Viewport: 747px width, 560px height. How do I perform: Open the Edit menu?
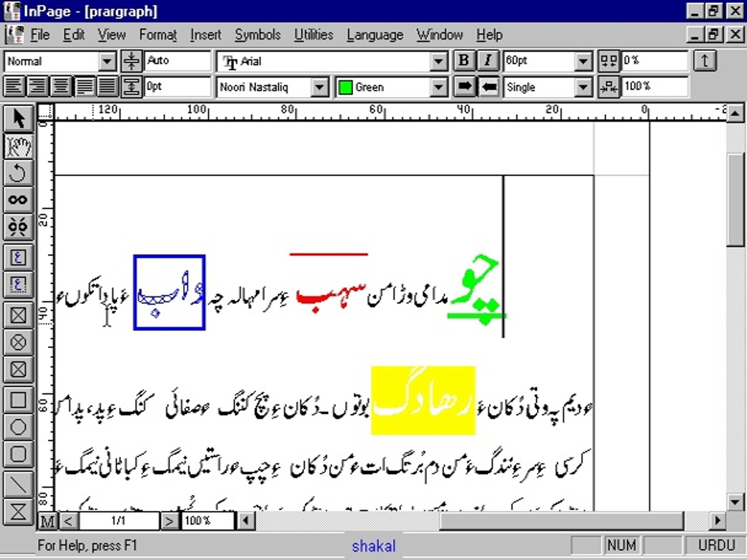click(74, 35)
